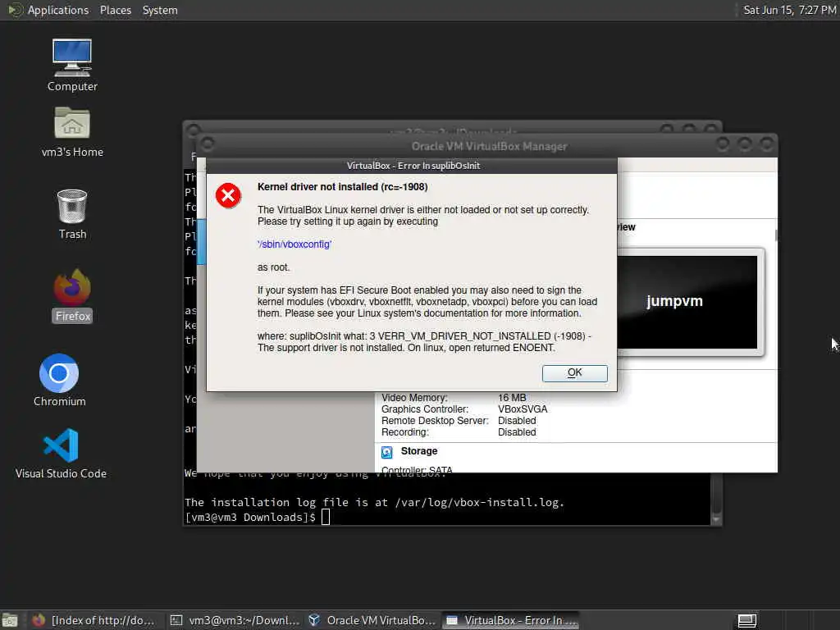Switch to the vm3@vm3:~/Downl... terminal taskbar entry
The height and width of the screenshot is (630, 840).
[235, 620]
